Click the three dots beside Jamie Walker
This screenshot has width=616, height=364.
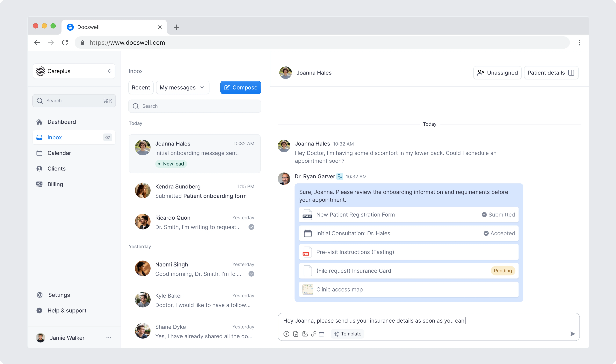point(109,338)
